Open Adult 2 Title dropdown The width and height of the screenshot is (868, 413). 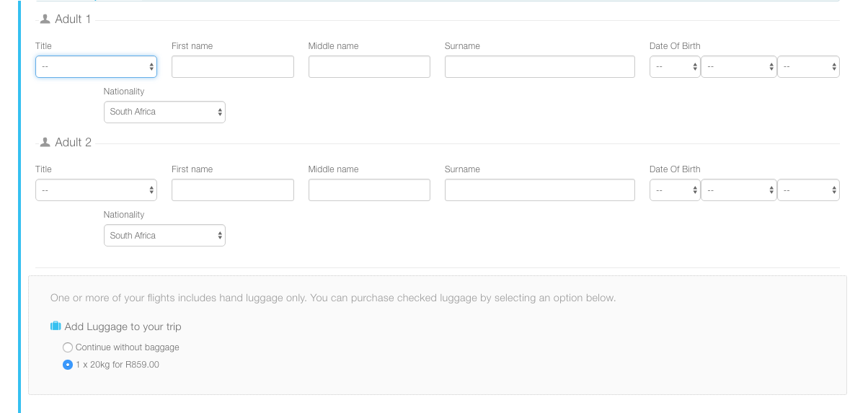(96, 190)
